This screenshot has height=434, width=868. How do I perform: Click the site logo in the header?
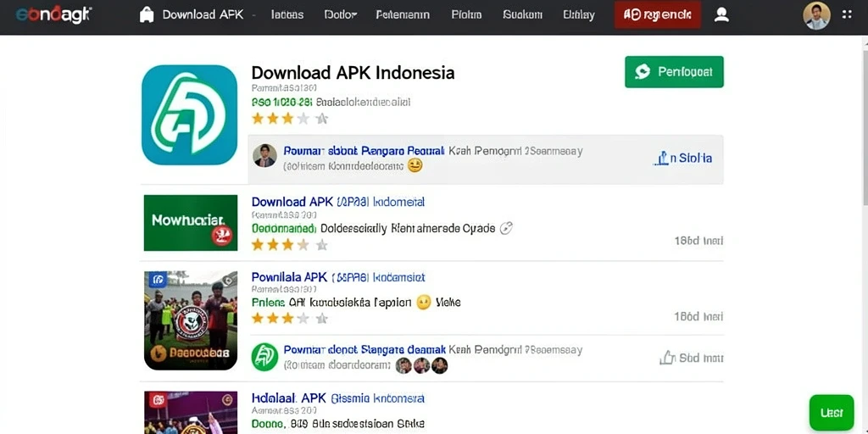(53, 14)
